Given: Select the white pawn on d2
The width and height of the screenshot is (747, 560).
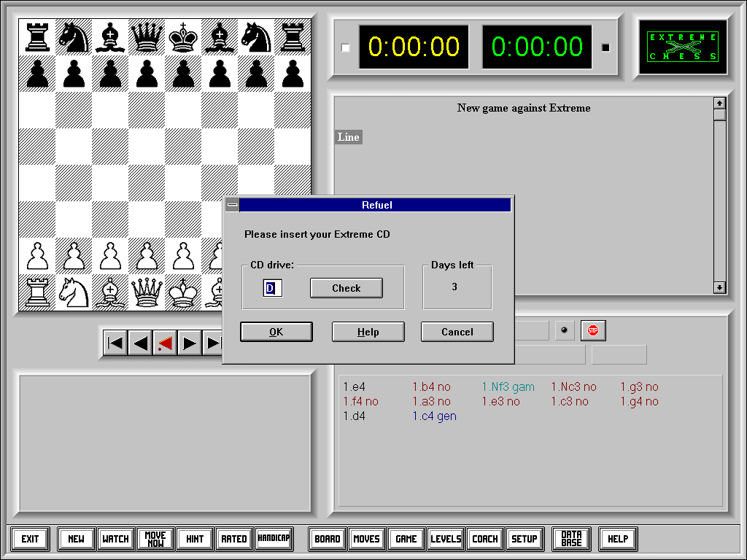Looking at the screenshot, I should (x=147, y=256).
